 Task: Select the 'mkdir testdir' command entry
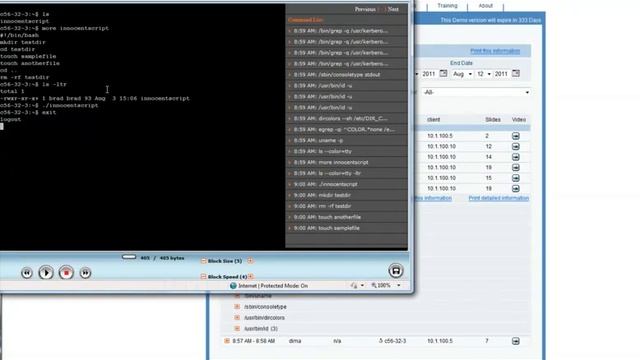(346, 196)
